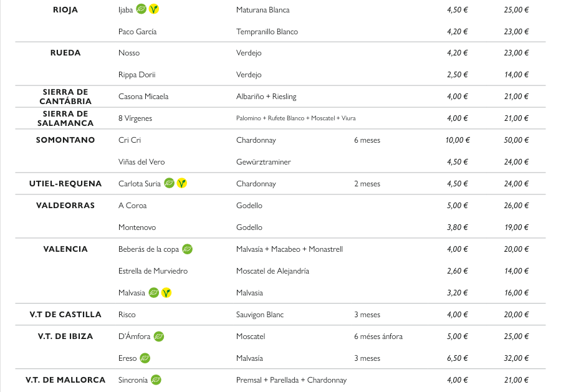This screenshot has width=561, height=392.
Task: Click the yellow vegan icon next to Carlota Suria
Action: pyautogui.click(x=181, y=183)
